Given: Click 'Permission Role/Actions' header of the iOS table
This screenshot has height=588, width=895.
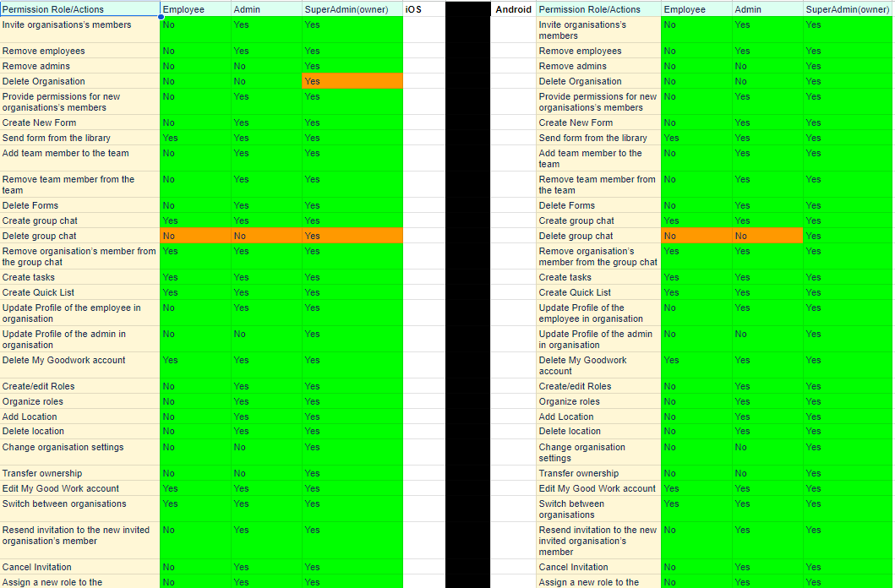Looking at the screenshot, I should pyautogui.click(x=80, y=9).
